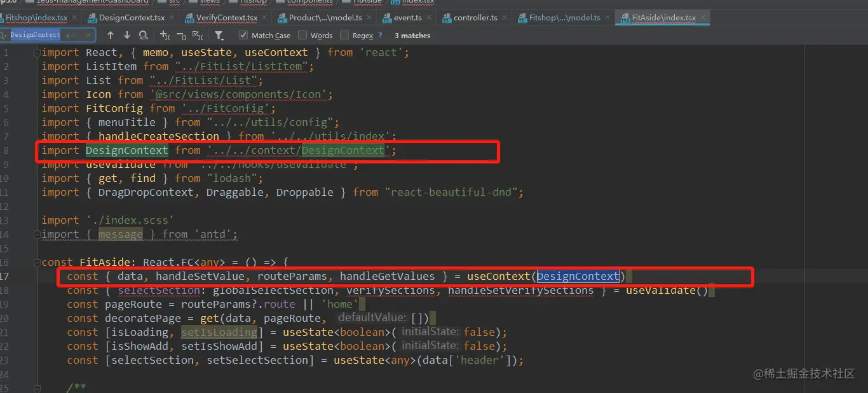Click the FitAside component name on line 16
Image resolution: width=868 pixels, height=393 pixels.
[105, 262]
